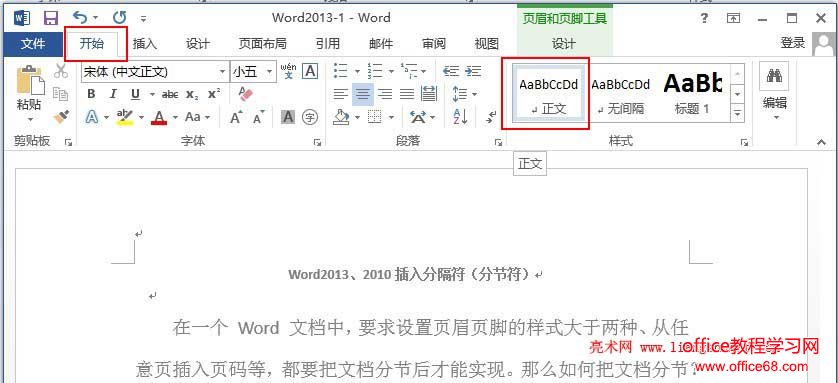Click the 登录 sign-in link

793,43
